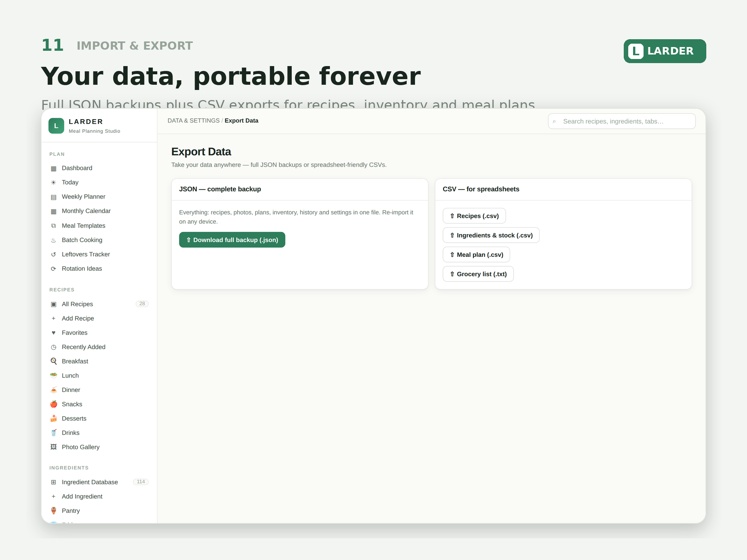This screenshot has height=560, width=747.
Task: Click the Rotation Ideas cycle icon
Action: (53, 269)
